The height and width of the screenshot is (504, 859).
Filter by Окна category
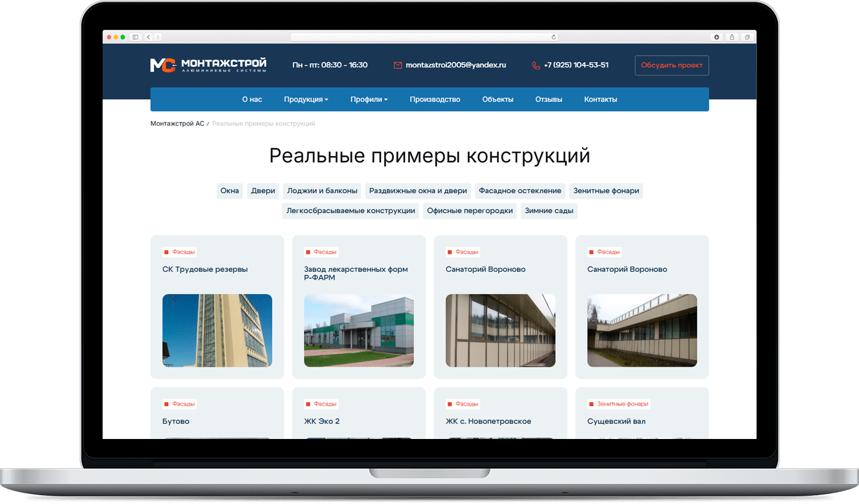[230, 191]
